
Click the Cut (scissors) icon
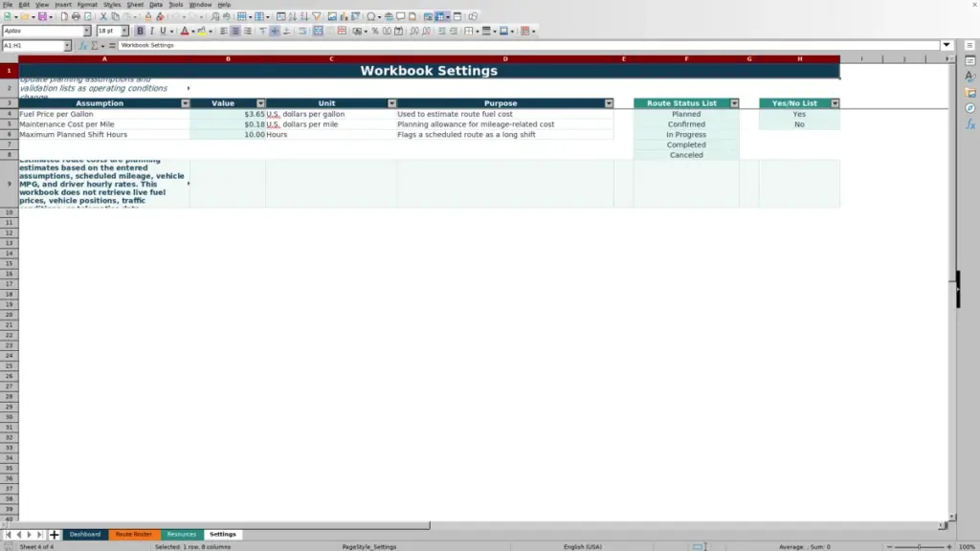coord(103,16)
